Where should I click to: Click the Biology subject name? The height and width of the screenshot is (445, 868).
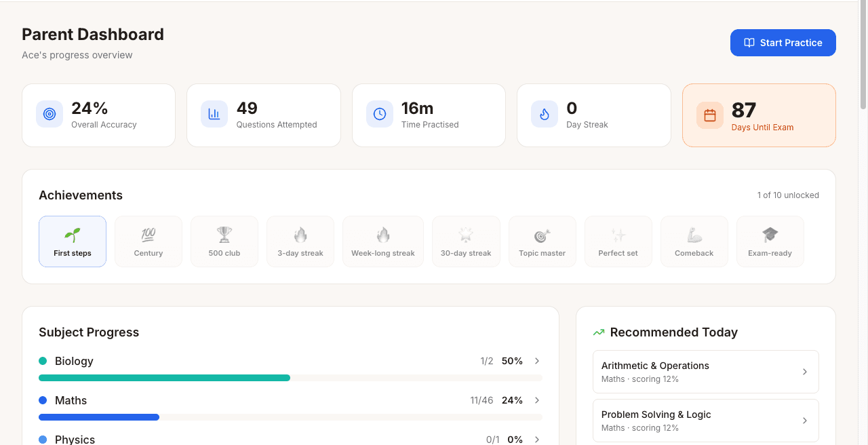pyautogui.click(x=74, y=361)
